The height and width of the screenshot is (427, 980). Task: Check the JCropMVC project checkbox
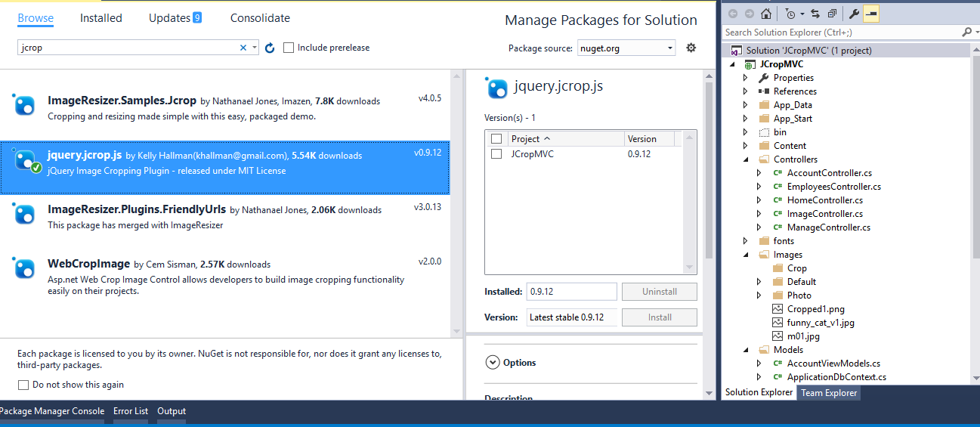[496, 153]
